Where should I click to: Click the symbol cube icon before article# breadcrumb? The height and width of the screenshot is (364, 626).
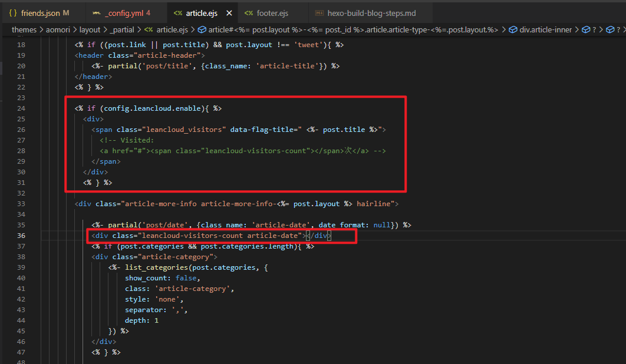[x=202, y=29]
